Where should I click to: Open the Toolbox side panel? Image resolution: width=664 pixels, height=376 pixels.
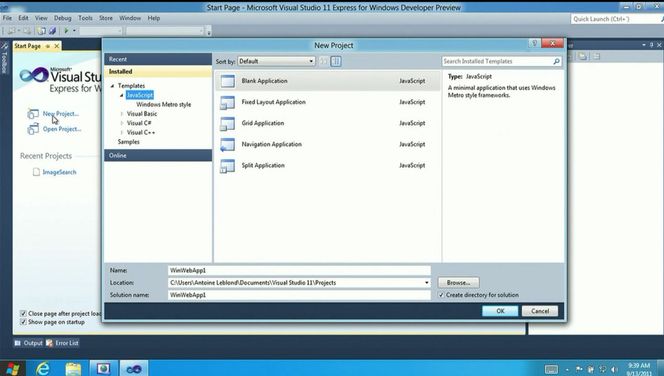[5, 58]
